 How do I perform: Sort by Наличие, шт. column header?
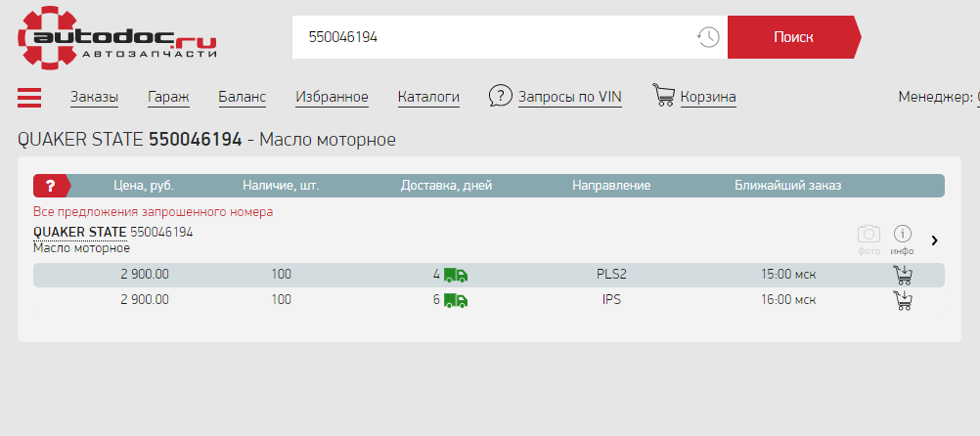[x=282, y=186]
